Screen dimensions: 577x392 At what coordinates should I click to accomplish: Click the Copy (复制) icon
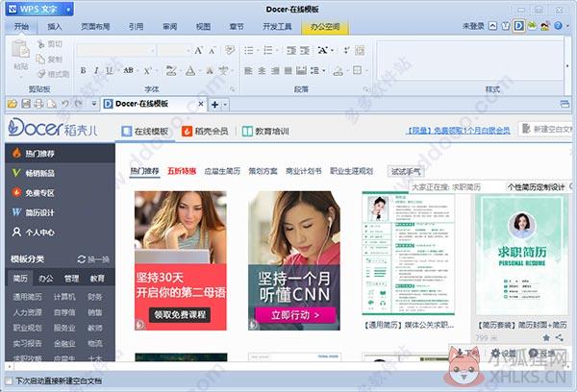[40, 59]
